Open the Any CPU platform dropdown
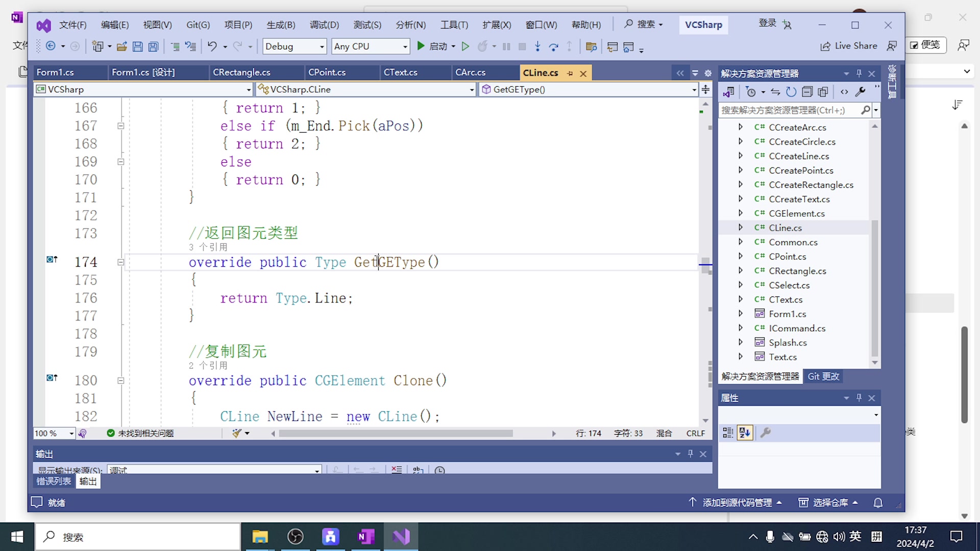Image resolution: width=980 pixels, height=551 pixels. (x=371, y=46)
